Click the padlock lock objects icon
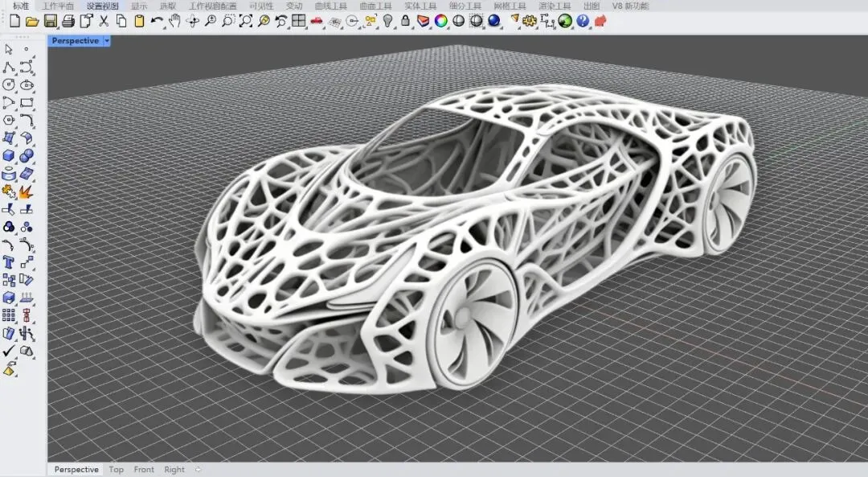Viewport: 868px width, 477px height. tap(406, 21)
